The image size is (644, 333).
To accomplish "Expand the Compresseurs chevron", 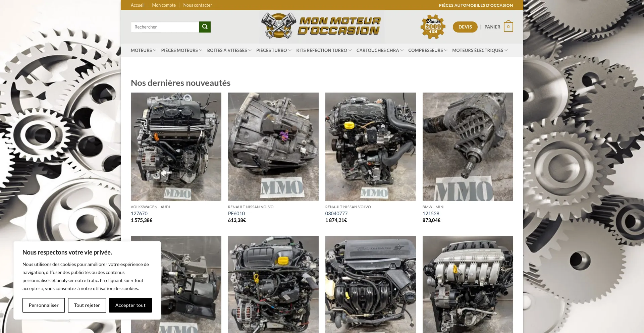I will 446,50.
